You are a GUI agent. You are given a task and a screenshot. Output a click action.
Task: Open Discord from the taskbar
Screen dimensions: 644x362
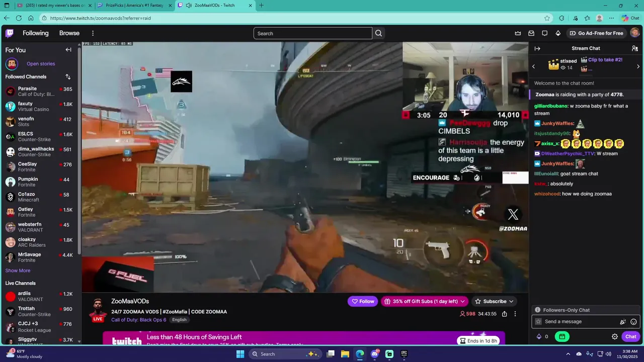click(x=375, y=354)
